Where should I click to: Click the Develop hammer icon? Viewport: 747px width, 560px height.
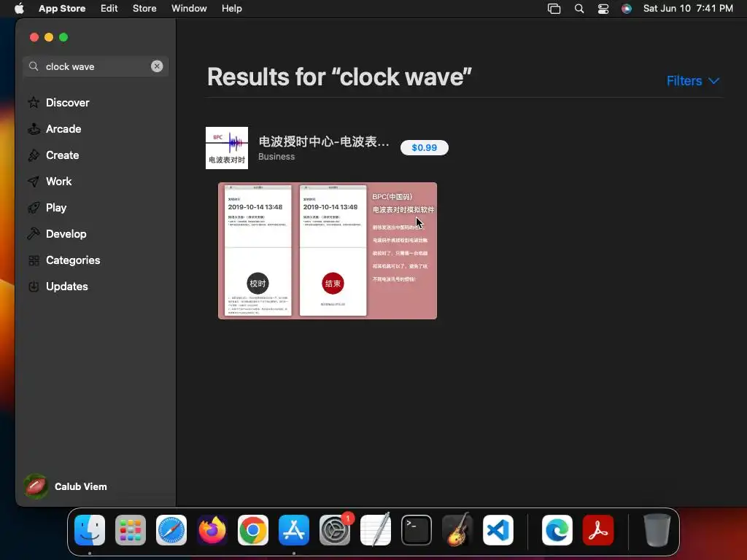coord(34,234)
